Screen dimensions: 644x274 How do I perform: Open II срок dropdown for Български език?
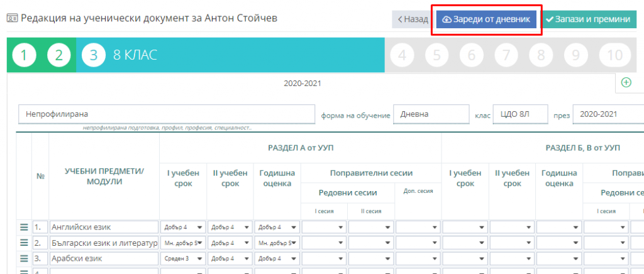(x=230, y=243)
